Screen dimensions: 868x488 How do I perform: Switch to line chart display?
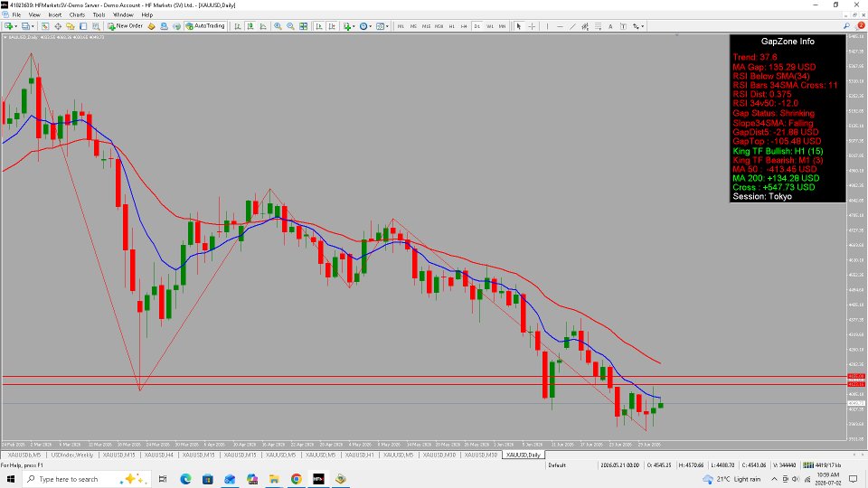pyautogui.click(x=263, y=26)
